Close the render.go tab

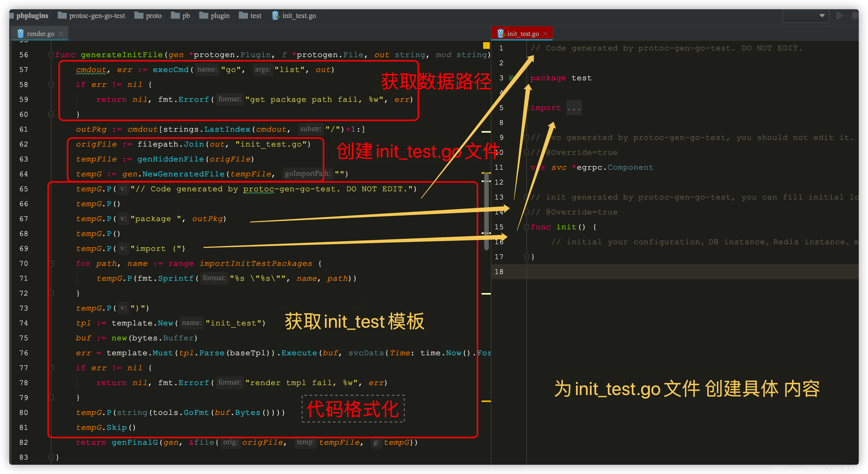pos(61,34)
